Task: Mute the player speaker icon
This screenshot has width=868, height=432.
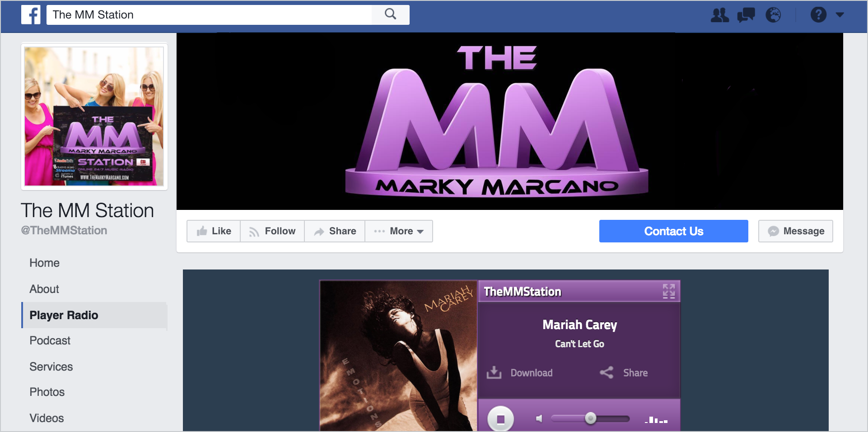Action: (539, 419)
